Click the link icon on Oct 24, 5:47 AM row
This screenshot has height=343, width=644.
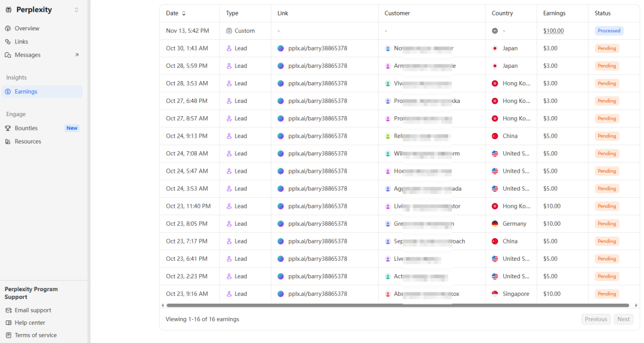tap(280, 171)
